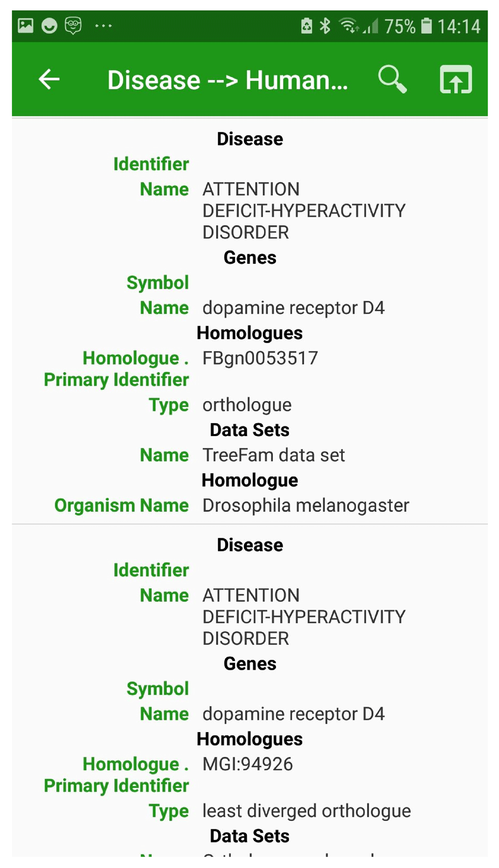Select first ATTENTION DEFICIT-HYPERACTIVITY DISORDER name

304,211
